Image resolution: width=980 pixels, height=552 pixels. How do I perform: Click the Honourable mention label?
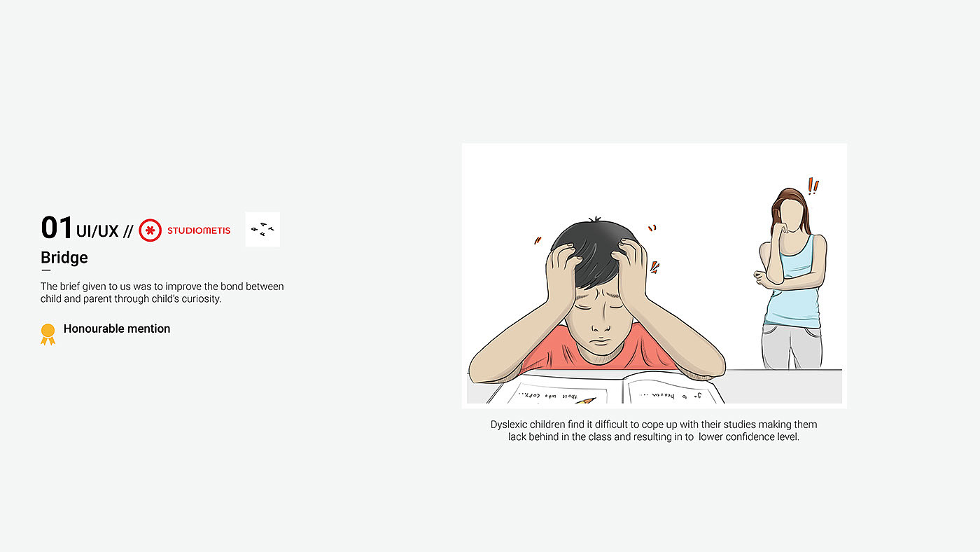(117, 329)
